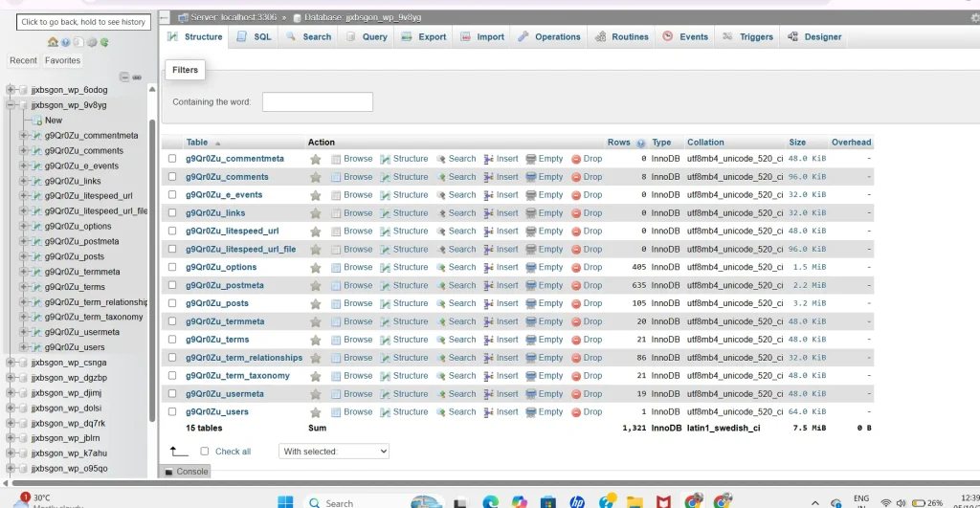
Task: Open g9Qr0Zu_litespeed_url_file table link
Action: [x=240, y=250]
